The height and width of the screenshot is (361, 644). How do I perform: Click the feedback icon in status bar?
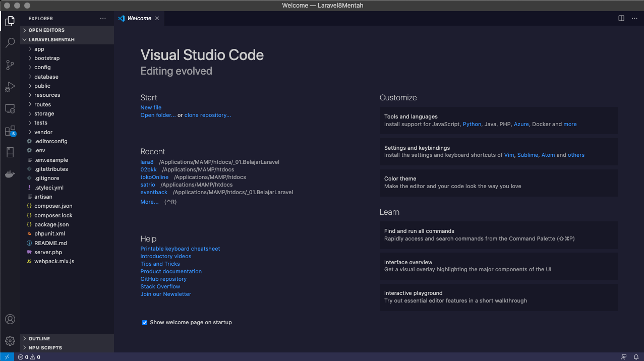click(624, 357)
